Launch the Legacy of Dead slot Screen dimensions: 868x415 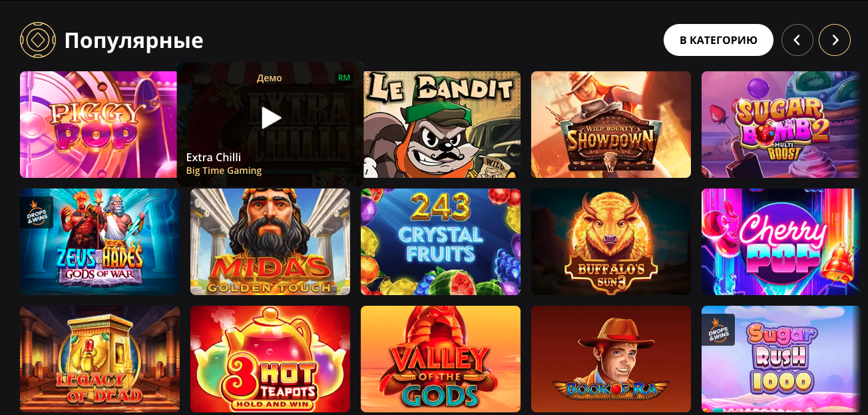point(100,359)
